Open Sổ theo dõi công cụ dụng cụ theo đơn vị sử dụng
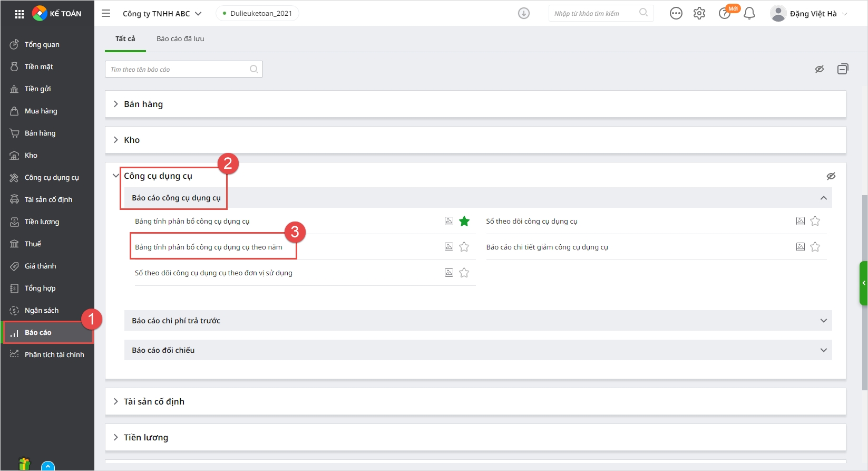 (213, 273)
